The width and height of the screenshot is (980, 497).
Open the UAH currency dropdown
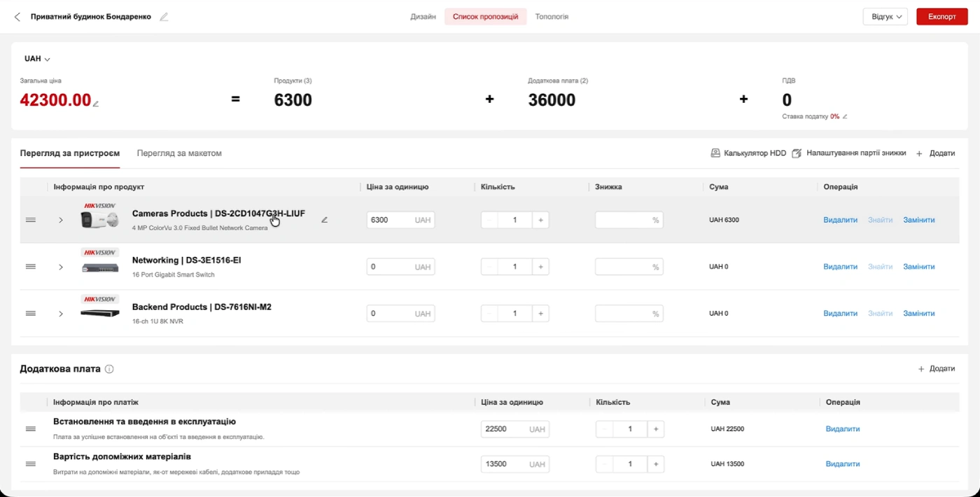click(x=37, y=59)
